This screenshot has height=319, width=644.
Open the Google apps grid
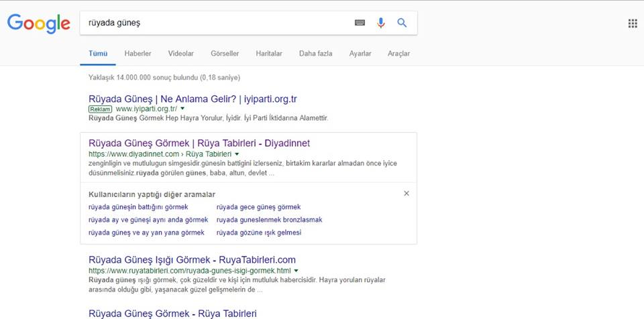pos(632,23)
